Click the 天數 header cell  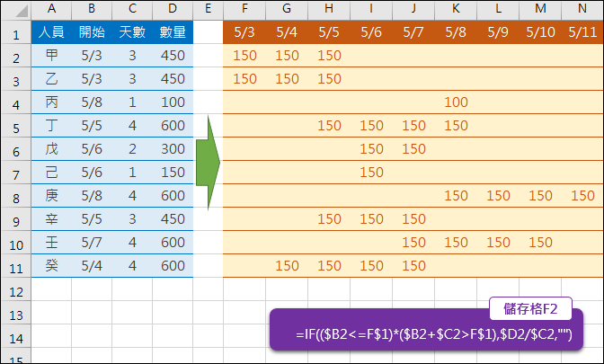pyautogui.click(x=132, y=32)
